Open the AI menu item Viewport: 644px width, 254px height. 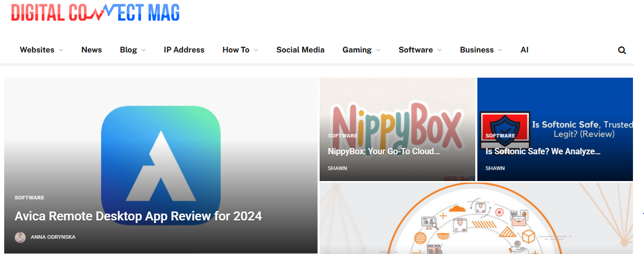click(524, 50)
